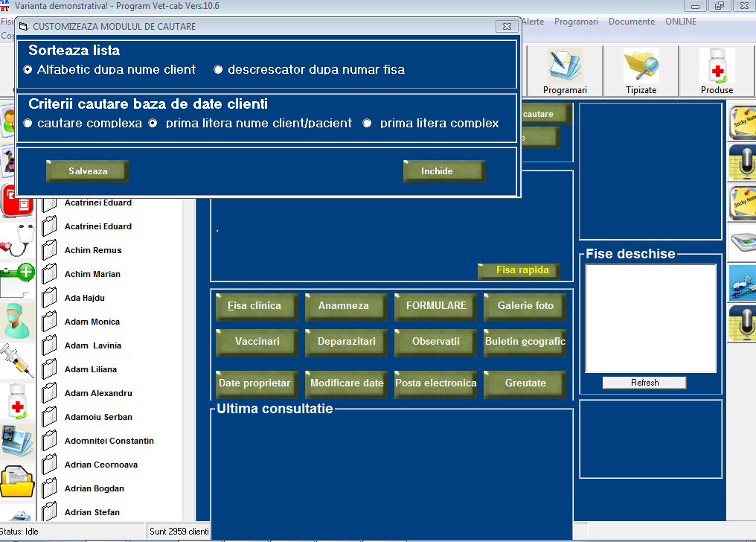Open the Documente menu
The image size is (756, 542).
click(631, 22)
